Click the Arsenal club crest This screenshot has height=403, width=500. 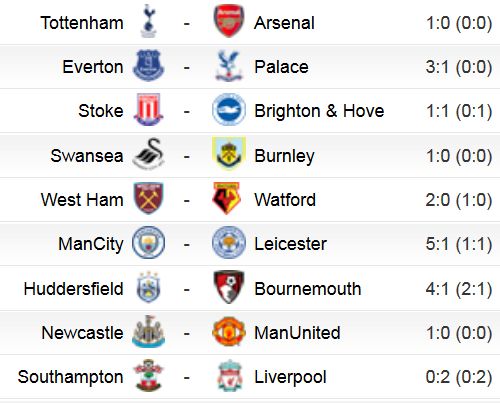(x=229, y=21)
